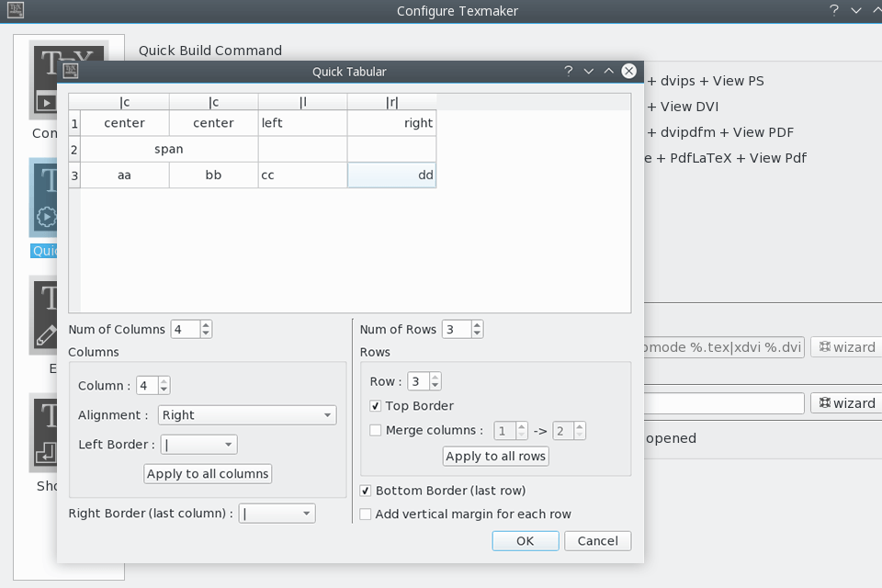Screen dimensions: 882x588
Task: Toggle Bottom Border (last row) checkbox
Action: (x=366, y=491)
